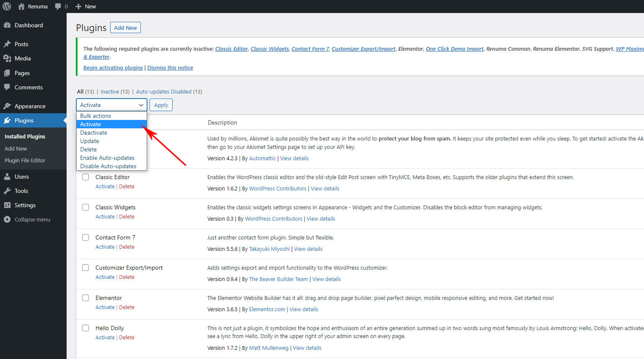Choose Update in the dropdown list

[111, 141]
